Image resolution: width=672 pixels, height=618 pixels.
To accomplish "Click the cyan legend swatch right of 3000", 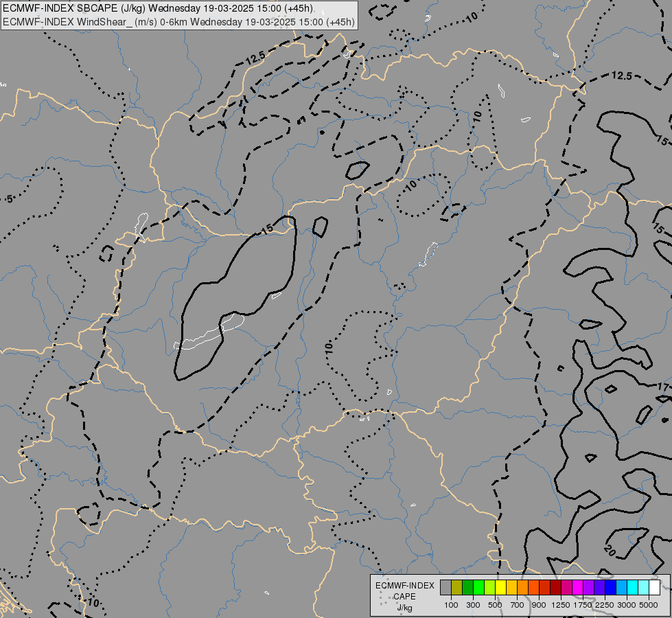I will [x=633, y=588].
